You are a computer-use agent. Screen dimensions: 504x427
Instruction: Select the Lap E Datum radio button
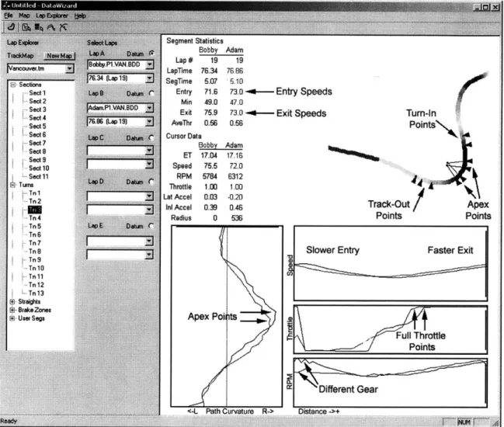(151, 226)
